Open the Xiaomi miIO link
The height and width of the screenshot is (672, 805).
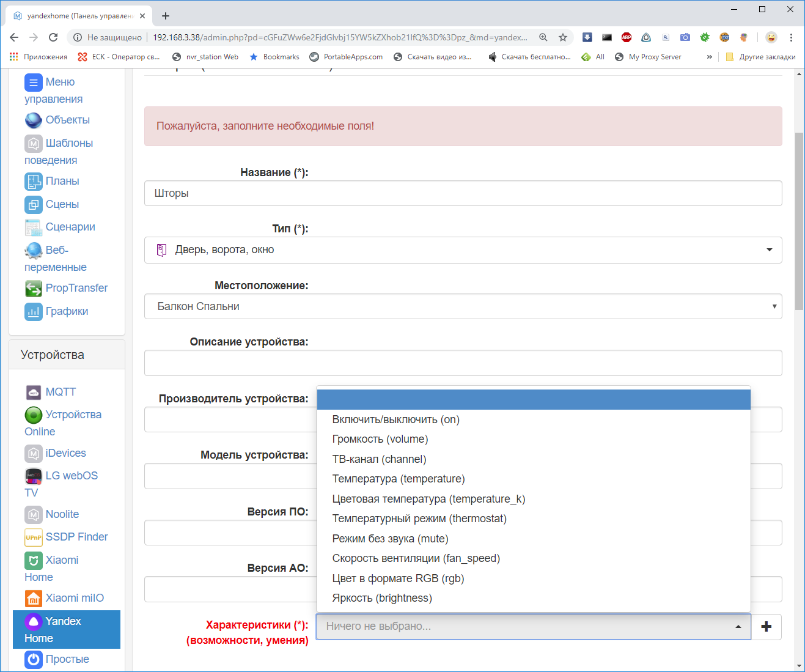tap(75, 598)
